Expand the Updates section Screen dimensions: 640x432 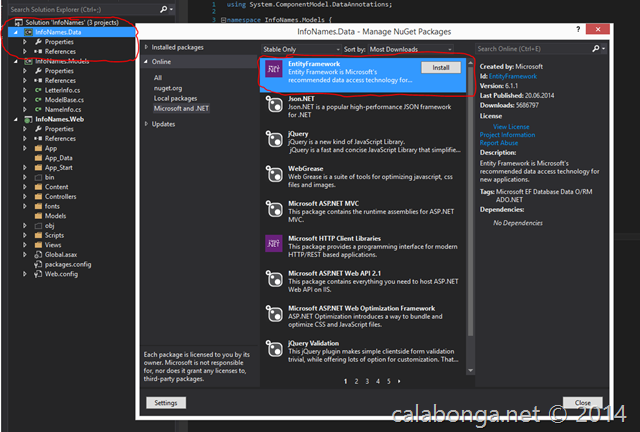click(146, 124)
